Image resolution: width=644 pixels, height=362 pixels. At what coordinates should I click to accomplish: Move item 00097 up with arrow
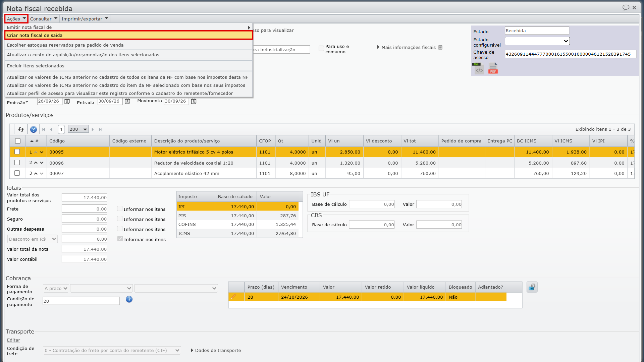tap(36, 174)
